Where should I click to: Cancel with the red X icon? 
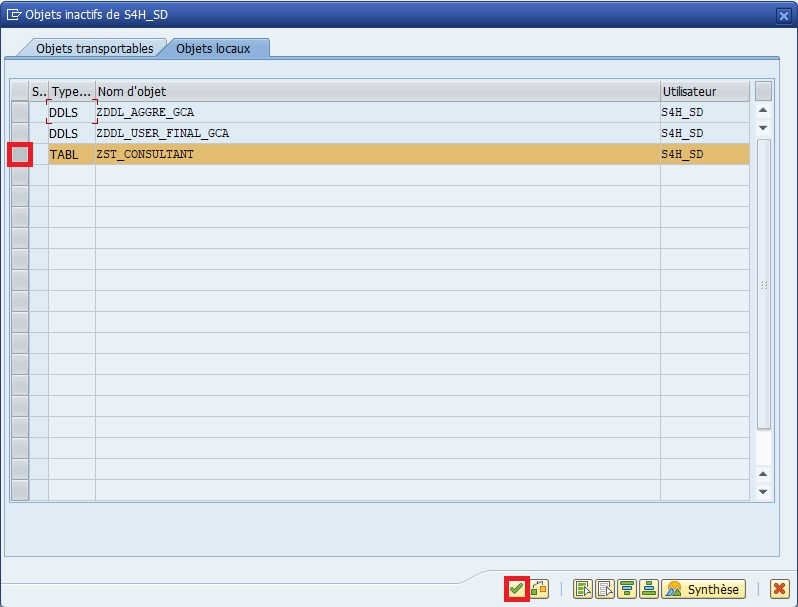[x=779, y=589]
